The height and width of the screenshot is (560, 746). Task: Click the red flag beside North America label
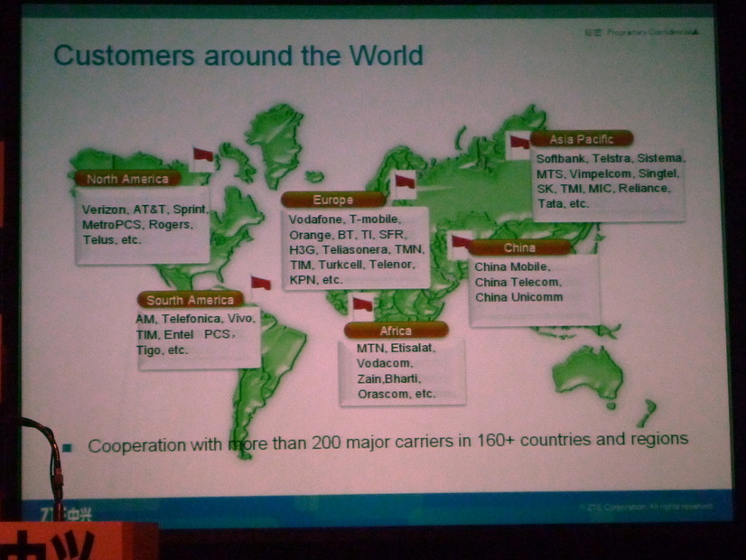[x=203, y=155]
